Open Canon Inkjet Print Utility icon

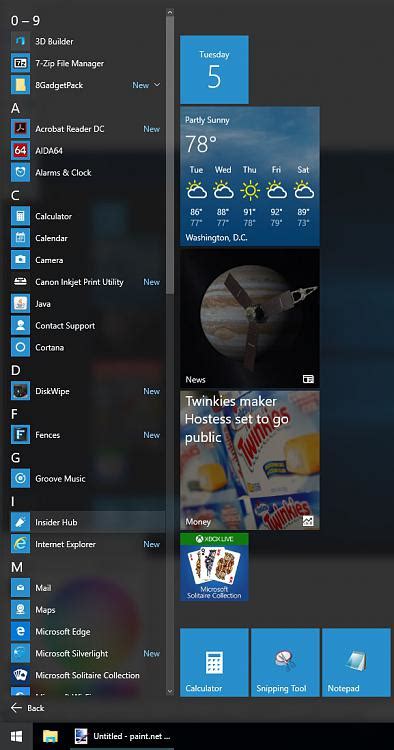(20, 282)
